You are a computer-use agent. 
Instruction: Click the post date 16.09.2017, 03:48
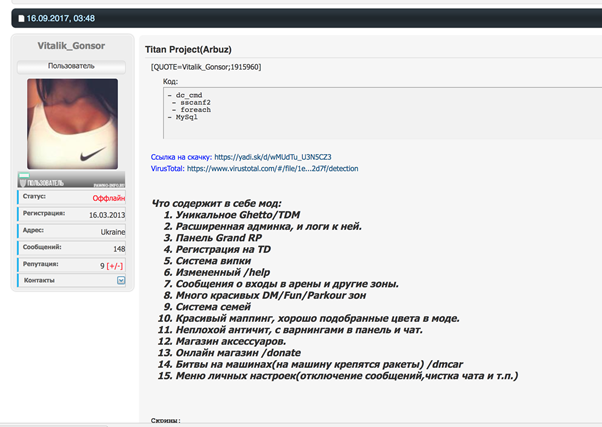61,18
